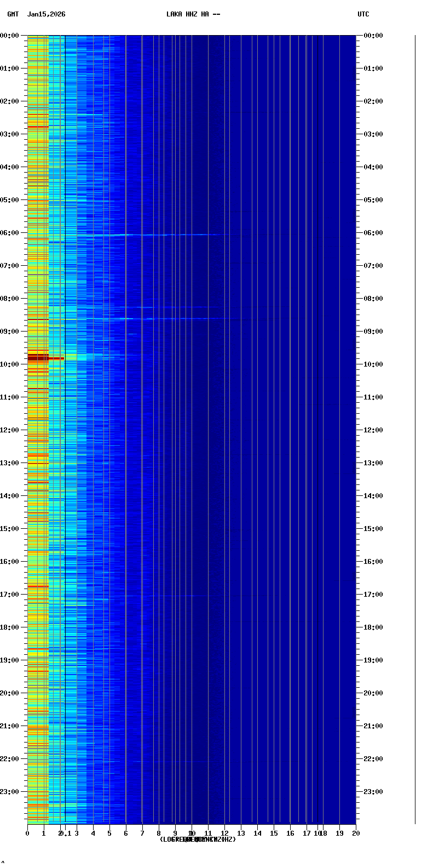Select 03:00 on the left time axis
This screenshot has width=439, height=868.
click(x=9, y=134)
